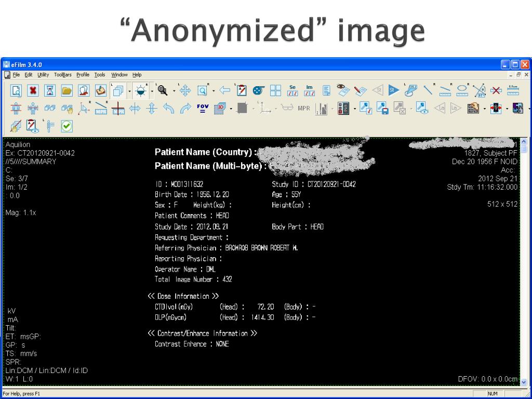Click the FOV match icon

click(203, 109)
